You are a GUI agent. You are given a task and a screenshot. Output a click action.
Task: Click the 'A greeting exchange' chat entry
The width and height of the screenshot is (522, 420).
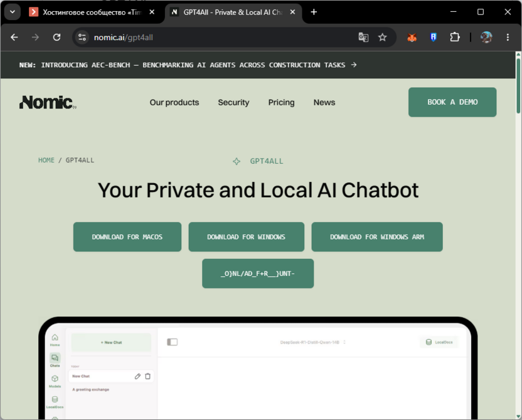(90, 389)
